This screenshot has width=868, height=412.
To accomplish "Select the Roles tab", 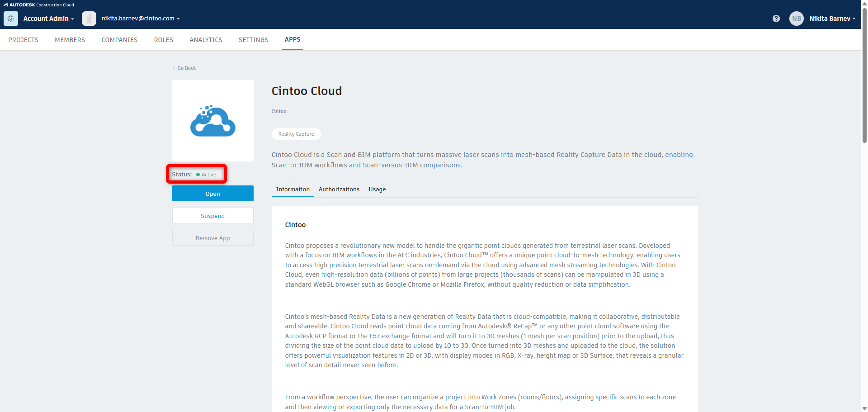I will click(164, 40).
